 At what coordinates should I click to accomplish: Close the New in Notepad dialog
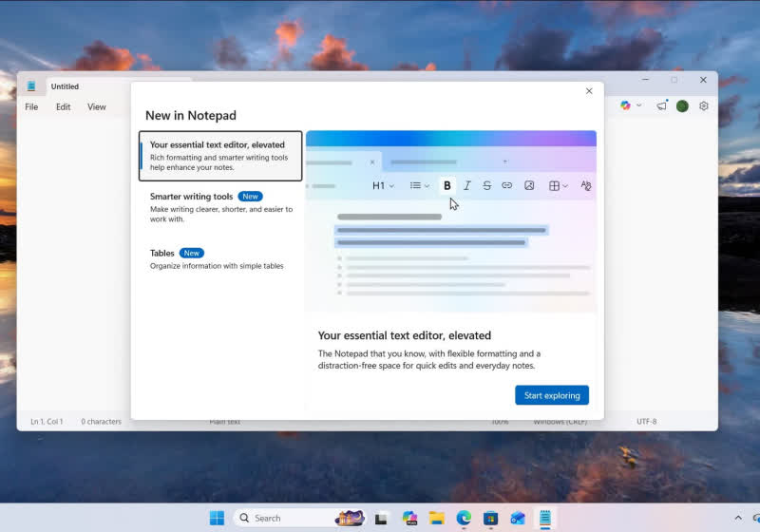[x=589, y=91]
